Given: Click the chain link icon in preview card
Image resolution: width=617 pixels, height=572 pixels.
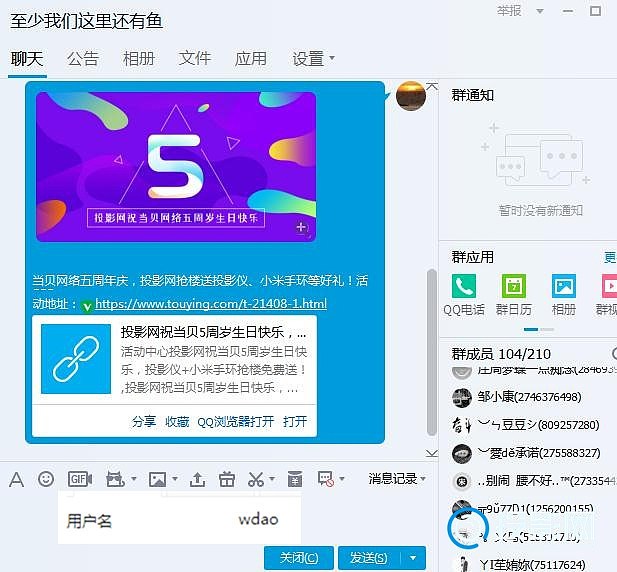Looking at the screenshot, I should pos(76,359).
